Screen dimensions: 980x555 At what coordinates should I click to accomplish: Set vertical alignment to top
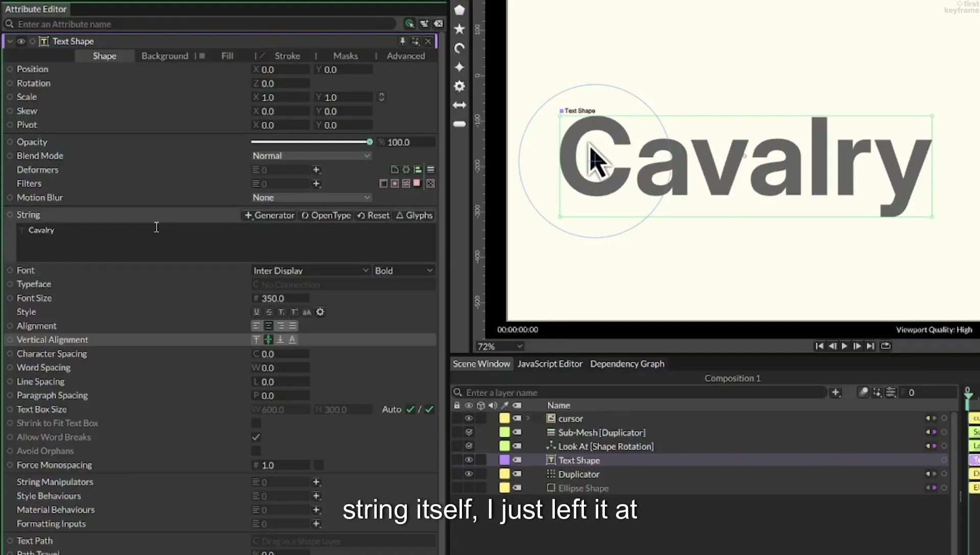tap(256, 340)
